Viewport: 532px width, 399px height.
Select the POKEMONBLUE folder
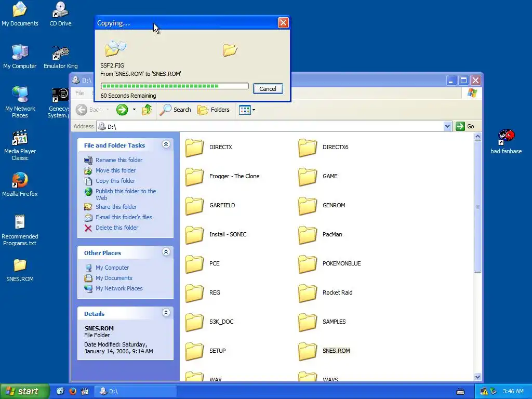pyautogui.click(x=329, y=264)
